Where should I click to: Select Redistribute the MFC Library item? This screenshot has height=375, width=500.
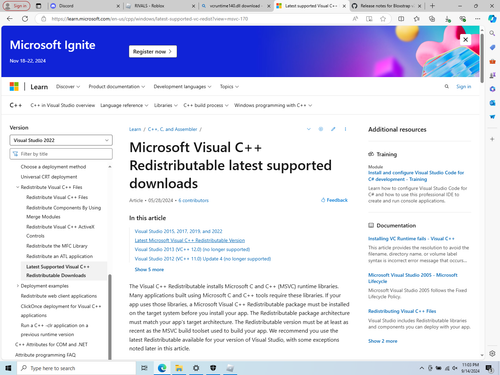coord(57,246)
